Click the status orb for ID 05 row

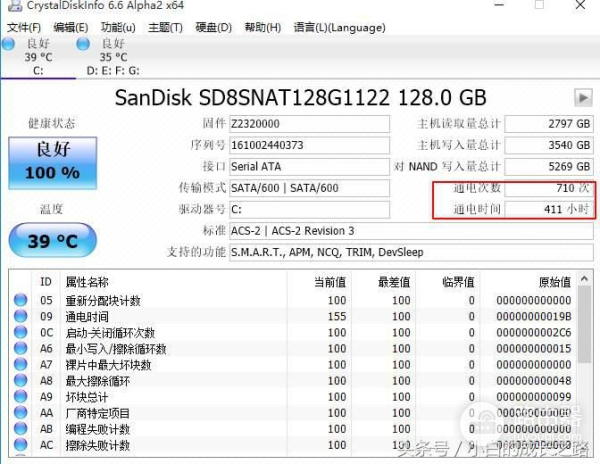coord(21,300)
